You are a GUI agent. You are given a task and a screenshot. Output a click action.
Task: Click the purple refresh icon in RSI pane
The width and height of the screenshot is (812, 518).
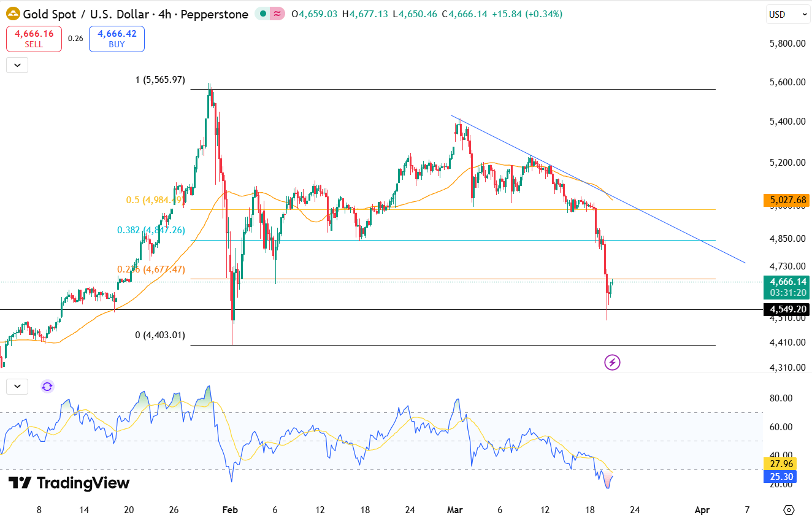point(47,386)
